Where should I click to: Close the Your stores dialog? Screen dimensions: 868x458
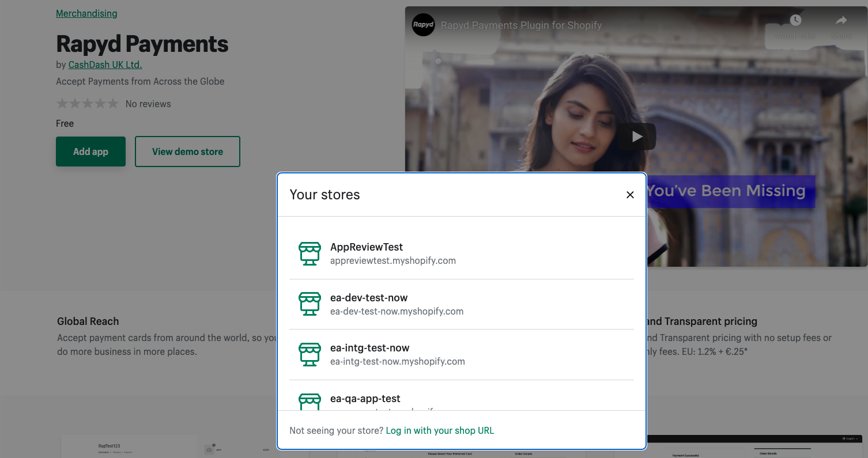coord(630,195)
